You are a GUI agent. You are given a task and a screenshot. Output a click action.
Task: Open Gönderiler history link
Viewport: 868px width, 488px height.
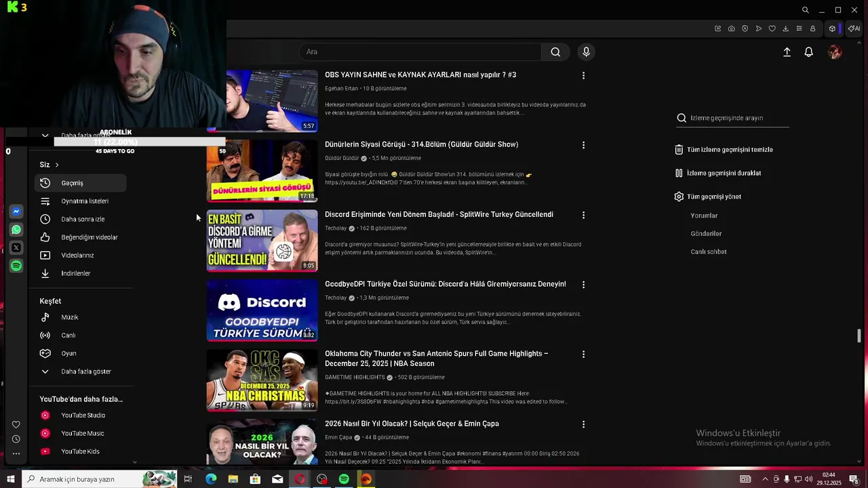[706, 234]
